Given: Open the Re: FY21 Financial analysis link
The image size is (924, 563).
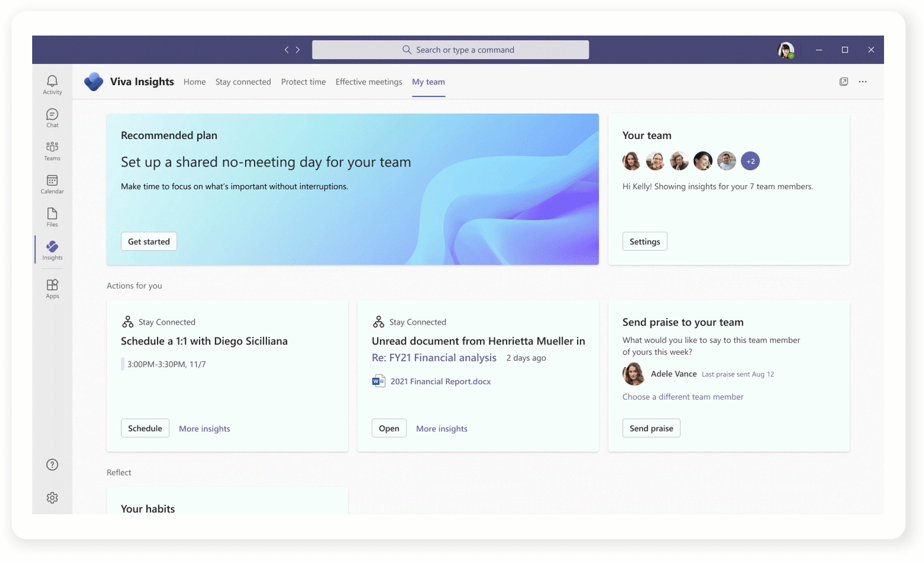Looking at the screenshot, I should point(434,357).
